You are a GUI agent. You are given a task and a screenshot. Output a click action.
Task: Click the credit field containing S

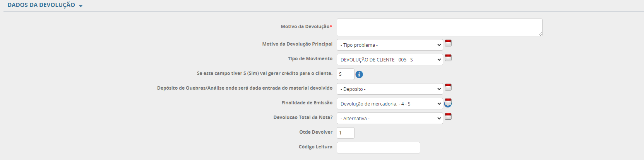(345, 74)
